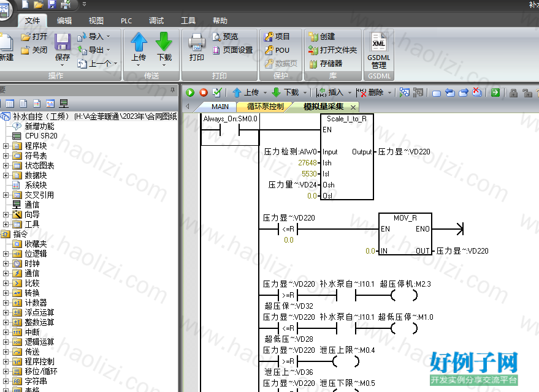Open dropdown arrow next to 删除

[389, 92]
